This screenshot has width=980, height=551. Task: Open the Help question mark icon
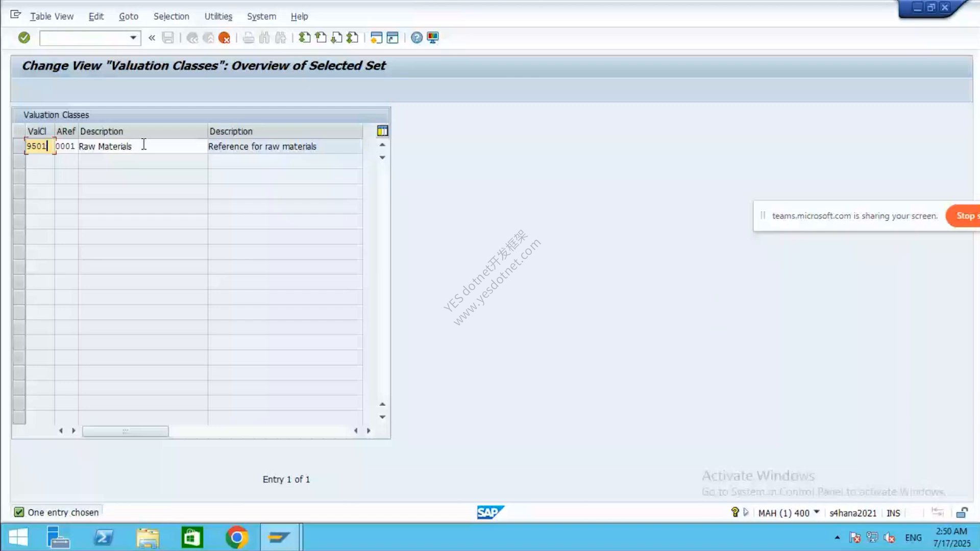[416, 38]
